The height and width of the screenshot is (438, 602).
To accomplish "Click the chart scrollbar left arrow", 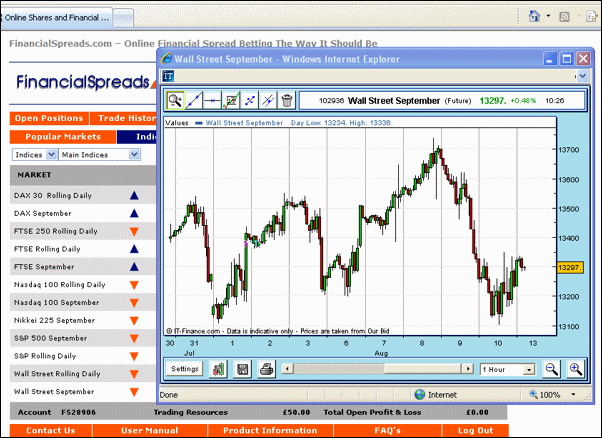I will pos(287,369).
